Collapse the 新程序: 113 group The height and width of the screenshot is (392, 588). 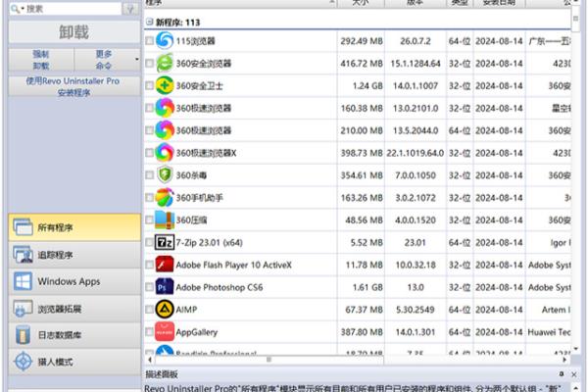tap(149, 22)
